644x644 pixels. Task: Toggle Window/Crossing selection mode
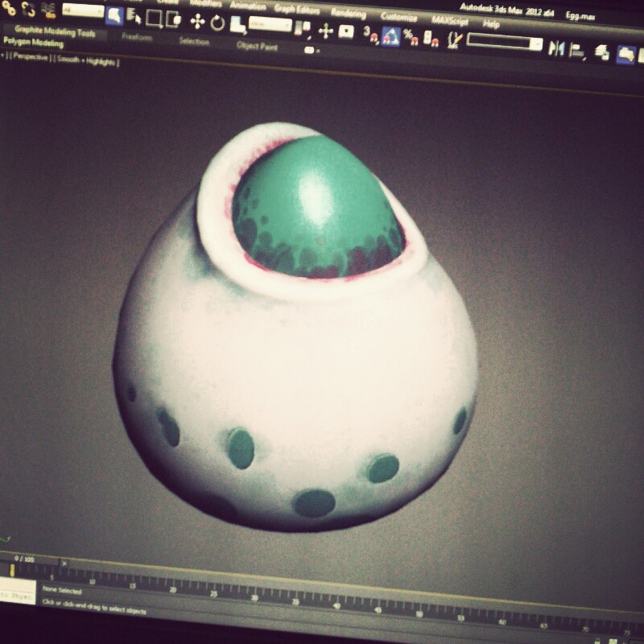173,19
